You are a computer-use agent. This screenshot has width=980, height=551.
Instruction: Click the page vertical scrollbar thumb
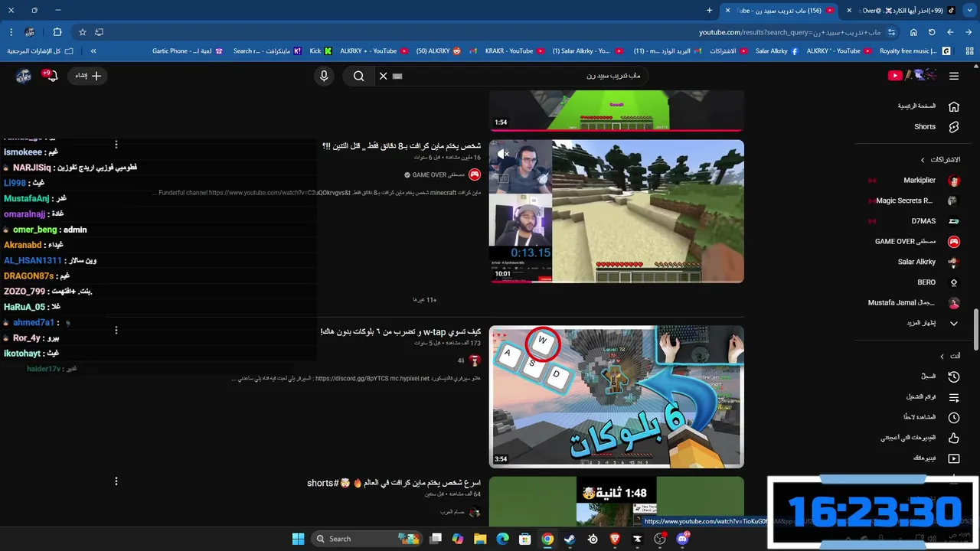click(x=975, y=329)
